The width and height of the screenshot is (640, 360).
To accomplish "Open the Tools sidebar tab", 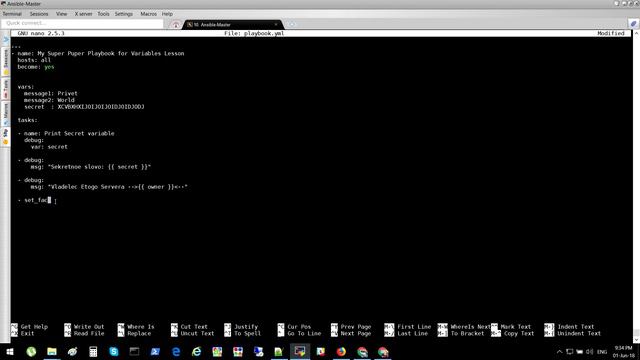I will [6, 89].
